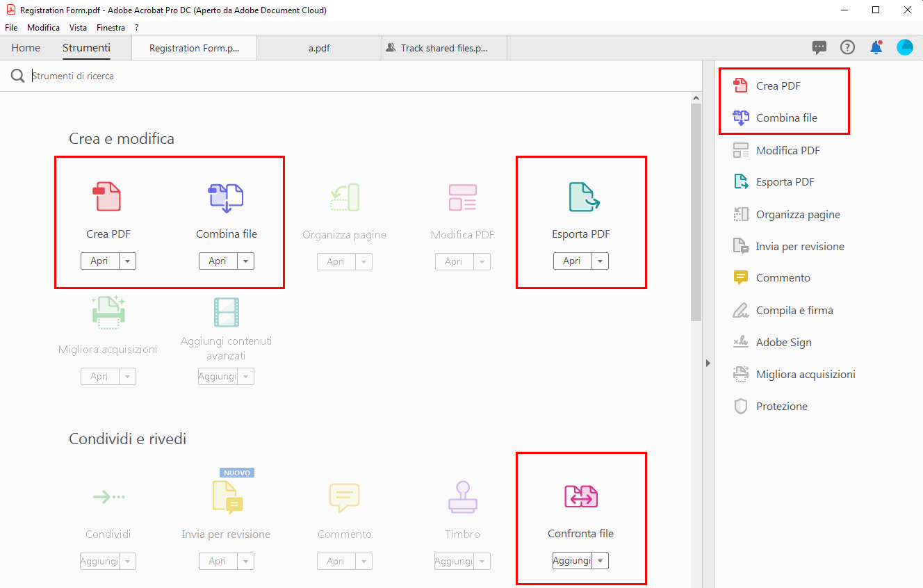Open the ? help menu in menu bar

[x=137, y=28]
